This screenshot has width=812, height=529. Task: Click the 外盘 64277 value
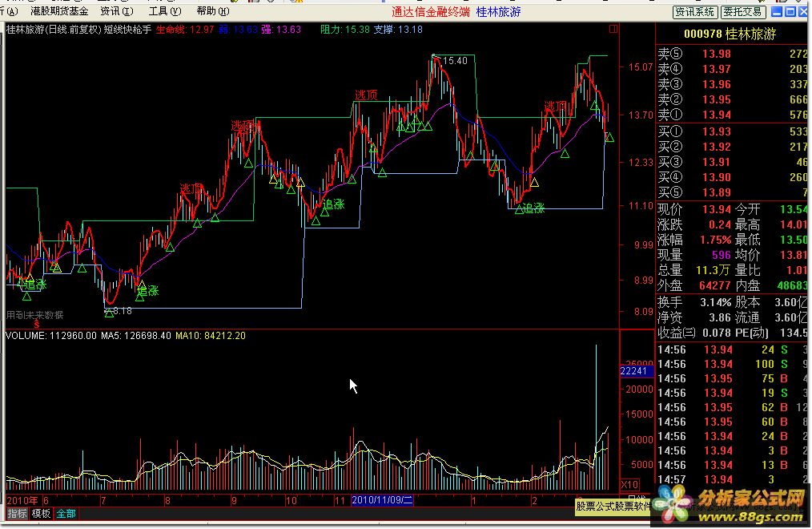click(714, 285)
